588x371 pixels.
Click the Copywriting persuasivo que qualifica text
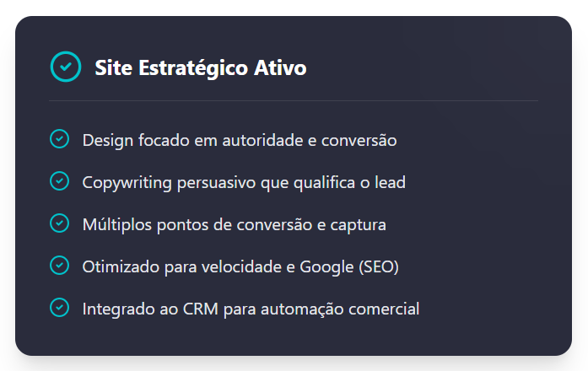pyautogui.click(x=244, y=183)
